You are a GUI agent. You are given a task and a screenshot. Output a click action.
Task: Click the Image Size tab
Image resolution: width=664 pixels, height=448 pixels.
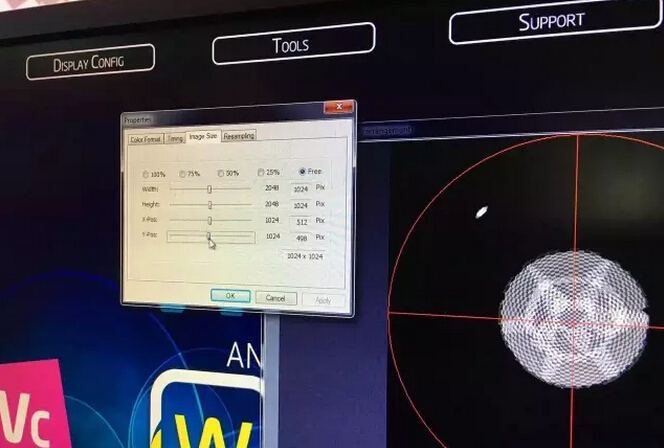click(203, 136)
